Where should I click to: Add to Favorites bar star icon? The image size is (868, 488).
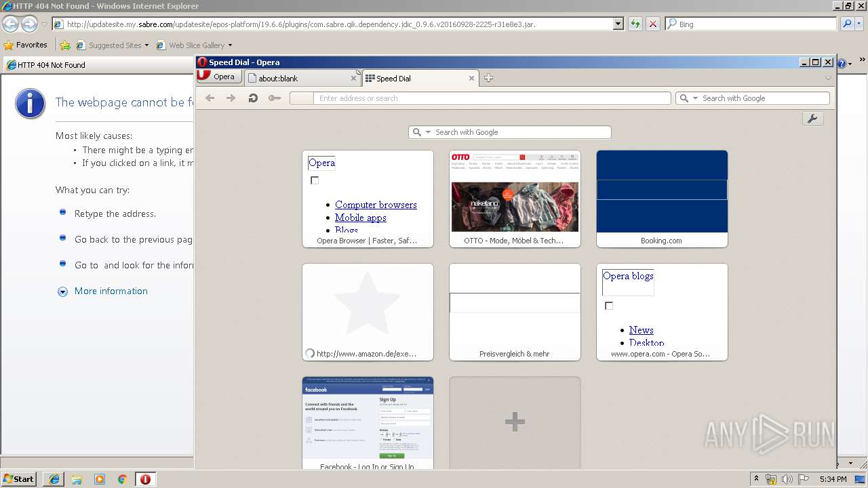[x=65, y=45]
